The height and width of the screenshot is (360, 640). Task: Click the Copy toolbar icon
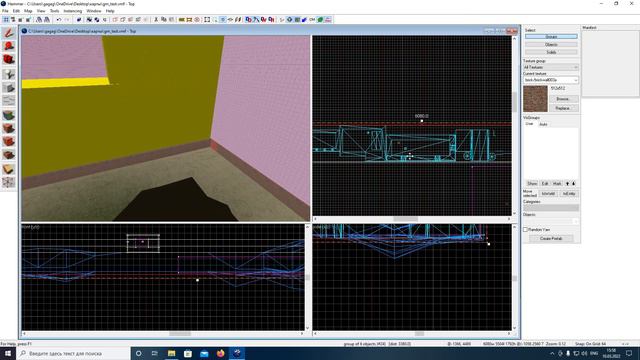pyautogui.click(x=164, y=20)
